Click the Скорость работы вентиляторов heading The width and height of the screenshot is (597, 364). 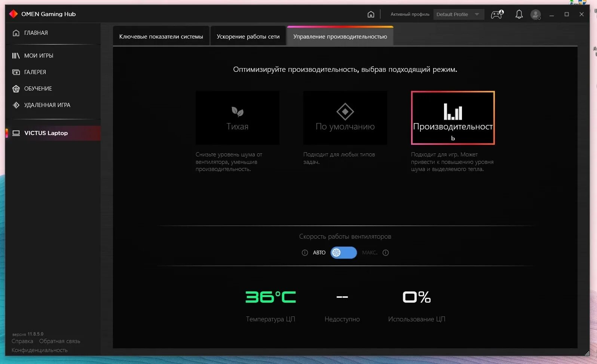pos(345,236)
